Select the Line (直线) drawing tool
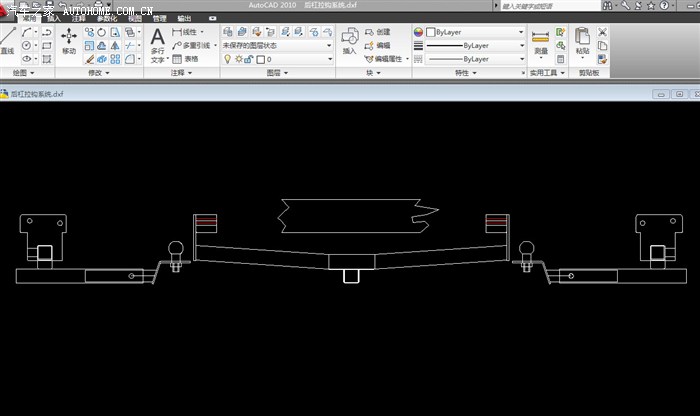 tap(7, 40)
